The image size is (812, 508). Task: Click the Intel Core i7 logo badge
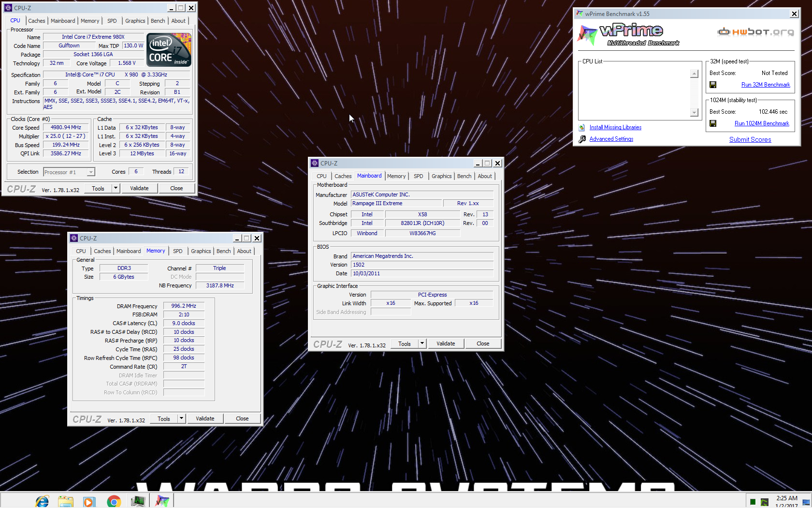pos(169,49)
